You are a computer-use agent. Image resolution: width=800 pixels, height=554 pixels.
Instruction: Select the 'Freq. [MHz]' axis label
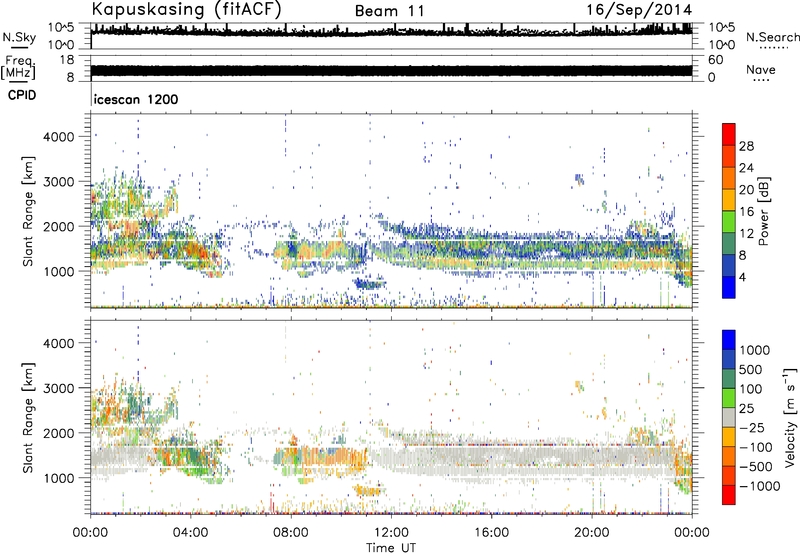18,68
